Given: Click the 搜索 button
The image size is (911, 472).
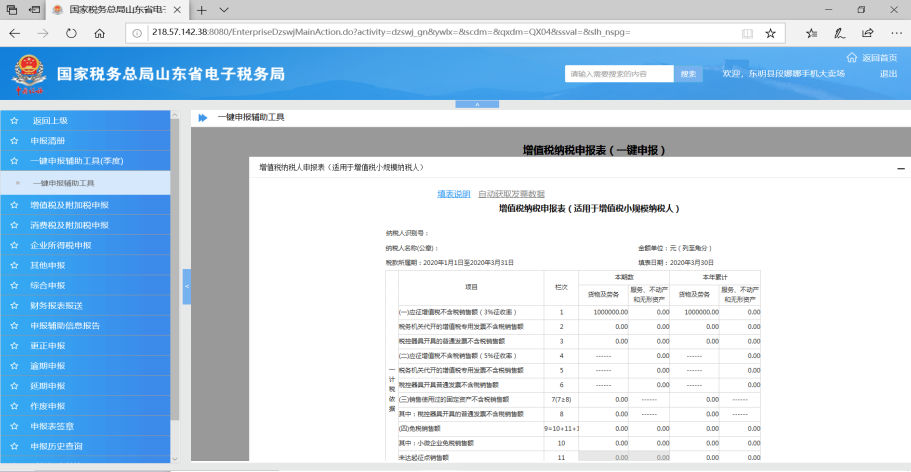Looking at the screenshot, I should tap(688, 74).
